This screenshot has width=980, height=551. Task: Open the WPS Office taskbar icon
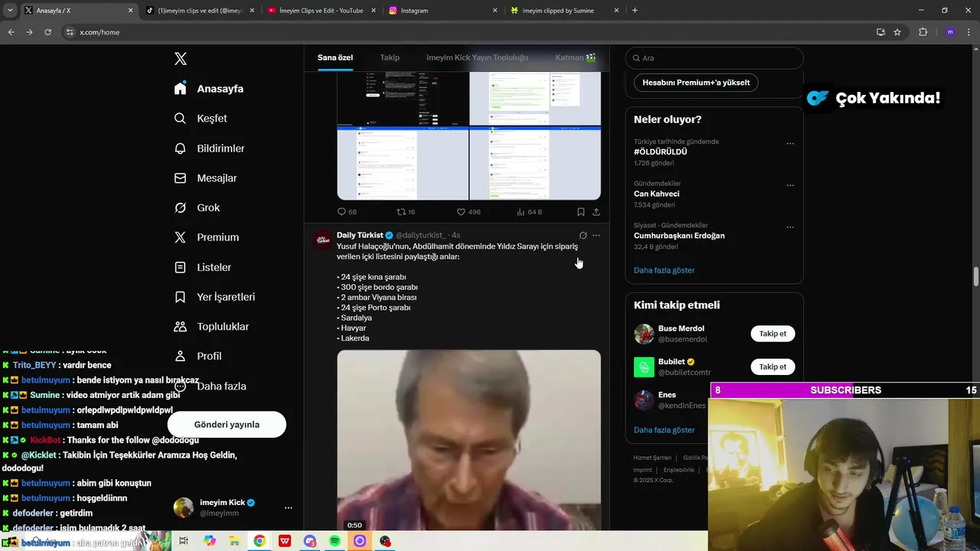coord(285,541)
